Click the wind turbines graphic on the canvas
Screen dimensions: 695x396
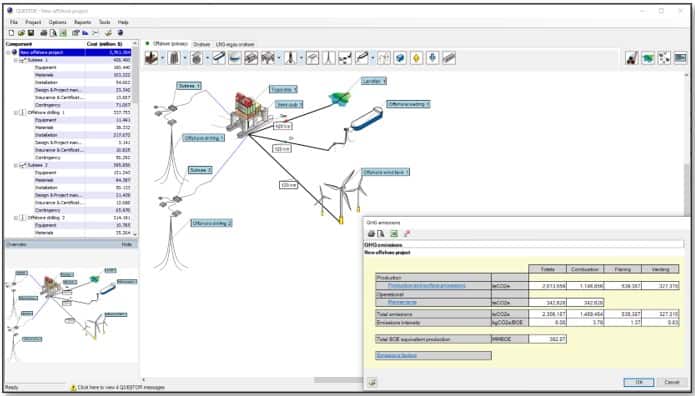coord(341,195)
